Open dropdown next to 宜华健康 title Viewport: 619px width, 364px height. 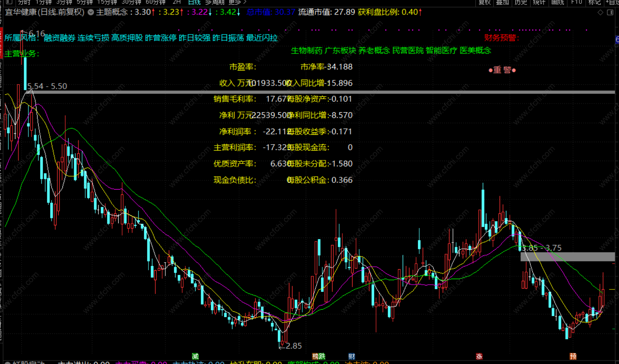(x=91, y=12)
